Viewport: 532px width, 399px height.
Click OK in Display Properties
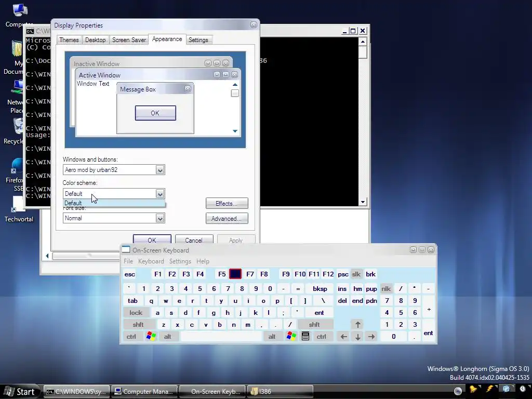coord(152,240)
